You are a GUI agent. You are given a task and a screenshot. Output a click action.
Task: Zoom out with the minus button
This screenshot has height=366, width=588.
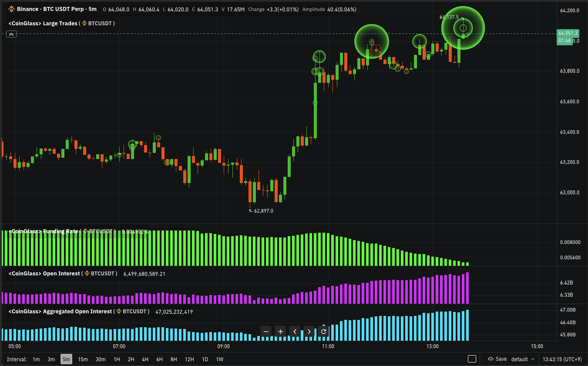266,332
